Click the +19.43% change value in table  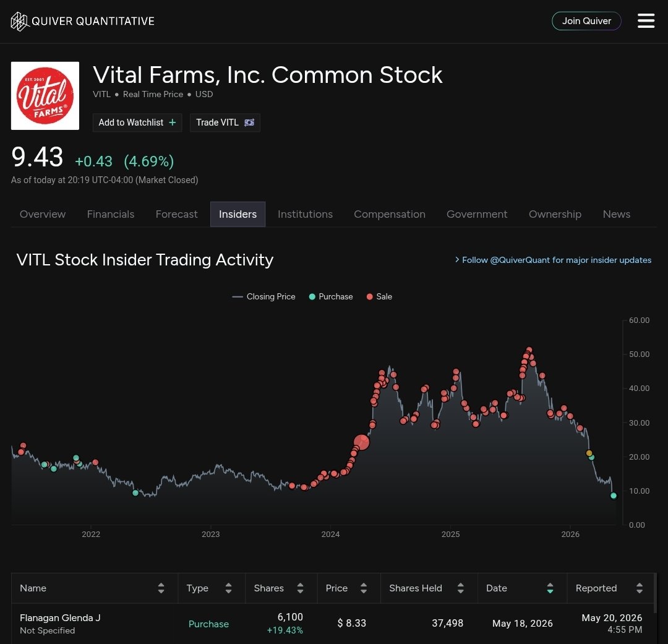tap(285, 630)
